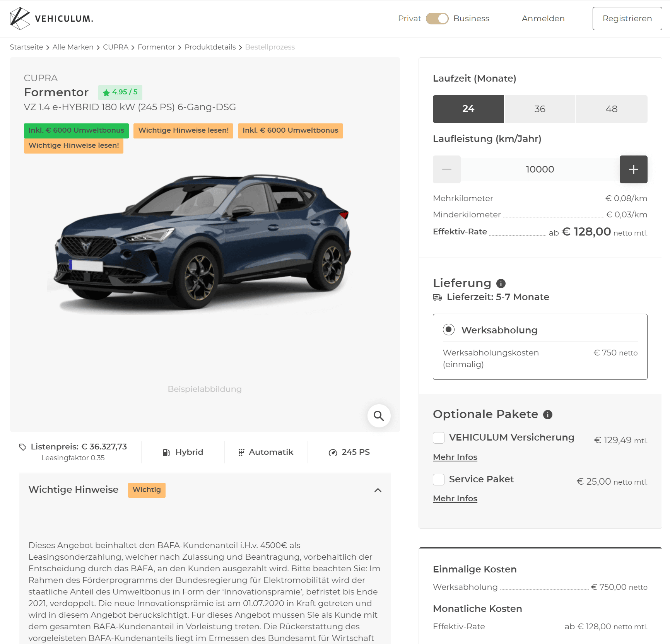Image resolution: width=670 pixels, height=644 pixels.
Task: Click the Business label in header
Action: pyautogui.click(x=471, y=19)
